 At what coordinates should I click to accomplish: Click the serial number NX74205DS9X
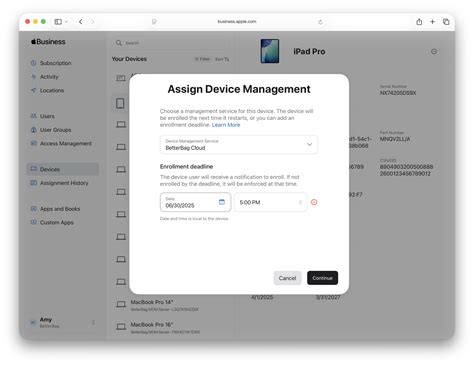click(x=398, y=93)
